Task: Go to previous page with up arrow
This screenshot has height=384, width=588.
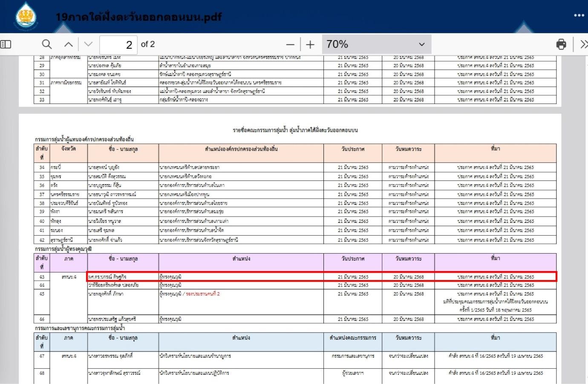Action: click(69, 44)
